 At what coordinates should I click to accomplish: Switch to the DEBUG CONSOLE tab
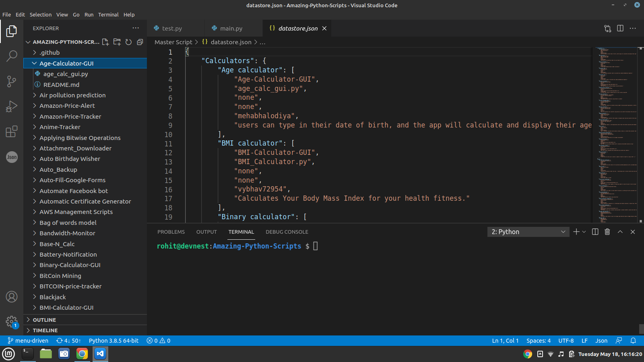pos(287,232)
